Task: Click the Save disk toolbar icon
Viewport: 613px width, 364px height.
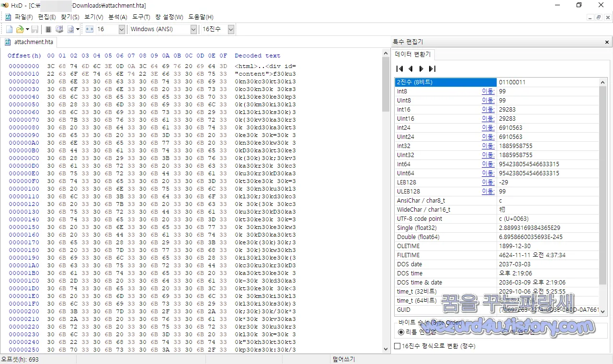Action: pos(35,29)
